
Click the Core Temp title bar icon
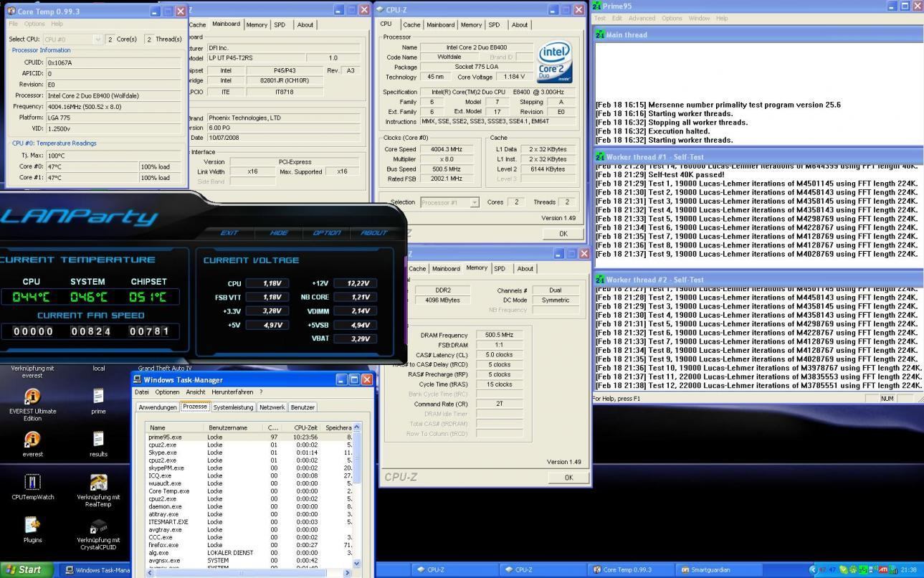[x=11, y=11]
